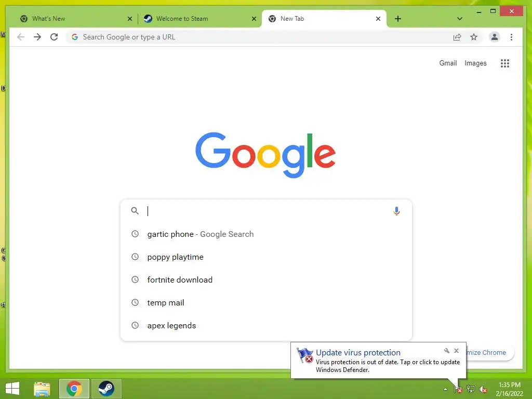532x399 pixels.
Task: Click the Customize Chrome button
Action: 489,353
